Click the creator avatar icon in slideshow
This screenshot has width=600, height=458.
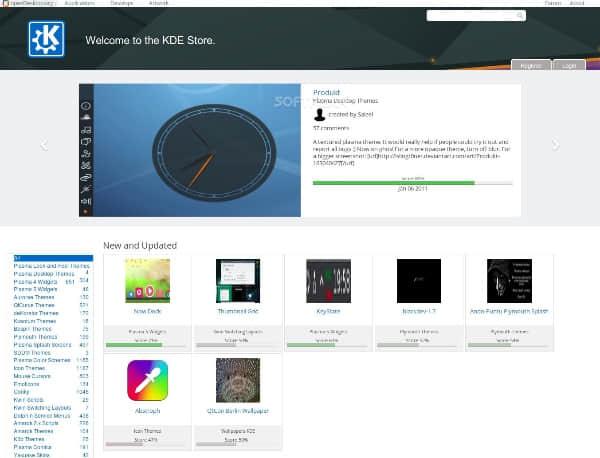319,115
